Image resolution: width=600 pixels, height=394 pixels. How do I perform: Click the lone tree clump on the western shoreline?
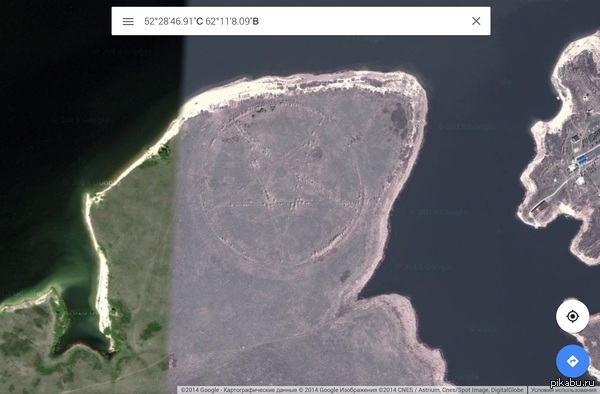click(x=165, y=152)
